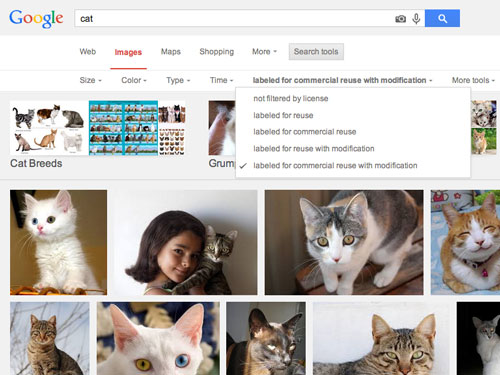Open the Time filter dropdown

pyautogui.click(x=221, y=80)
